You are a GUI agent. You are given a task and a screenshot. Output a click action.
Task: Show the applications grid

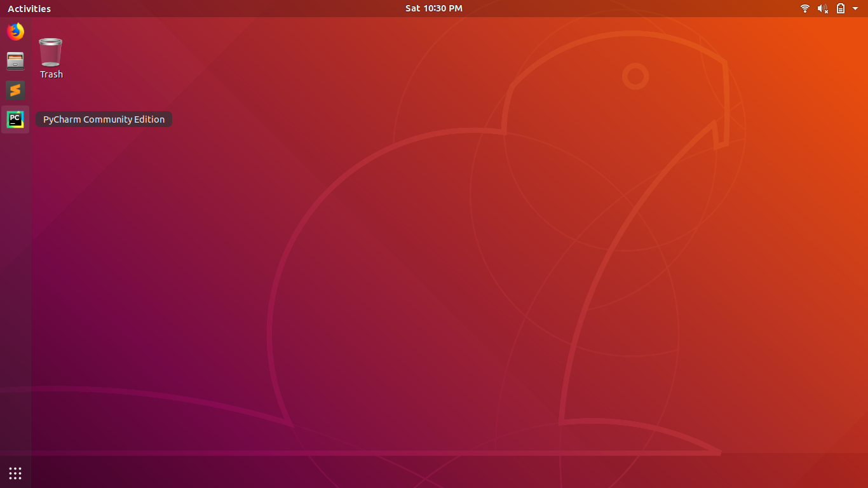tap(15, 473)
